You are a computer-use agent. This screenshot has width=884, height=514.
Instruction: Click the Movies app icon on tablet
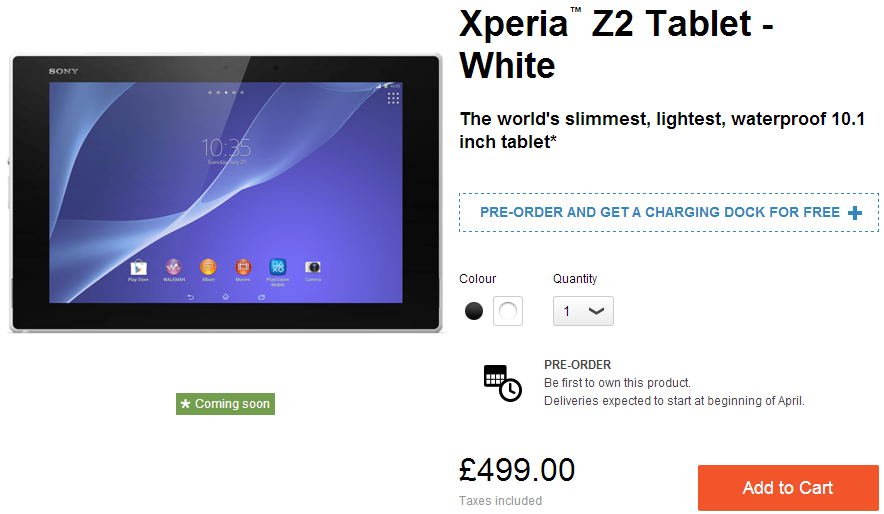coord(243,267)
